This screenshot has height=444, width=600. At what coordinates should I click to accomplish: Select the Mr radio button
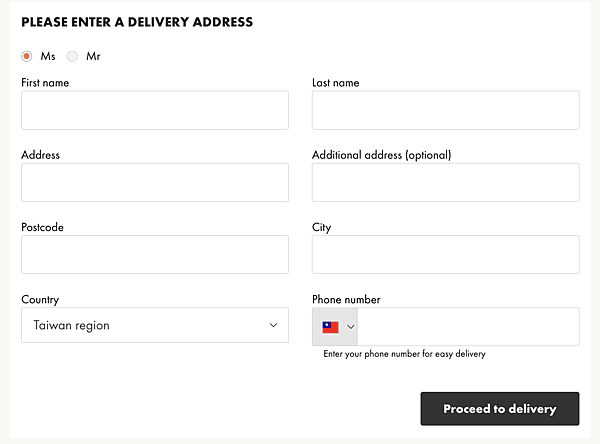[72, 56]
